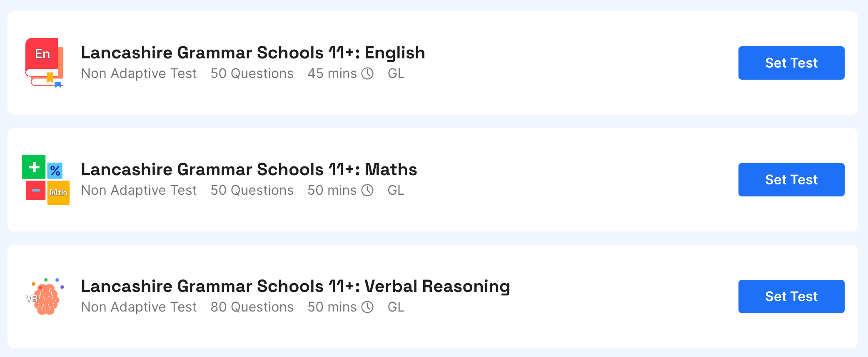The height and width of the screenshot is (357, 868).
Task: Open the English 11+ test title
Action: click(253, 53)
